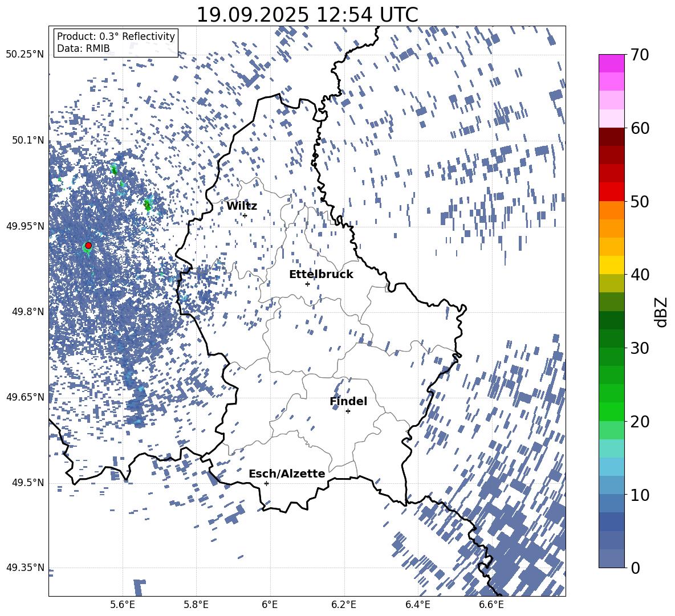
Task: Click the Esch/Alzette station cross marker
Action: 266,483
